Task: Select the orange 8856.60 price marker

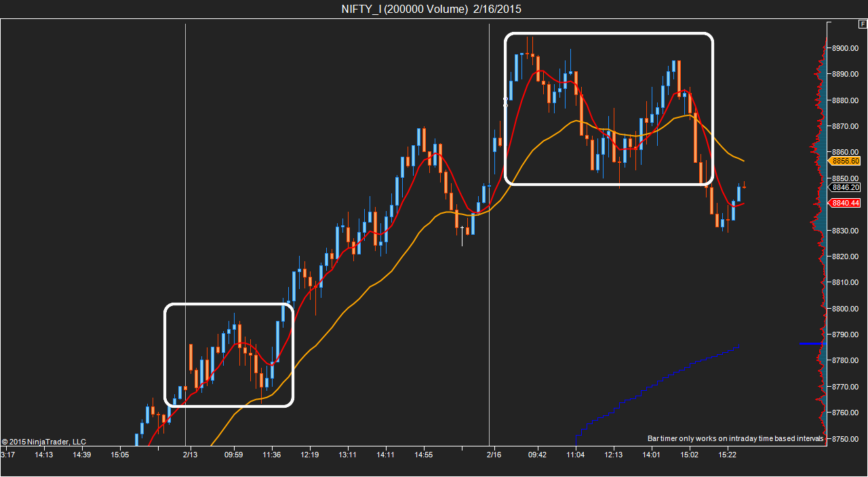Action: pyautogui.click(x=846, y=161)
